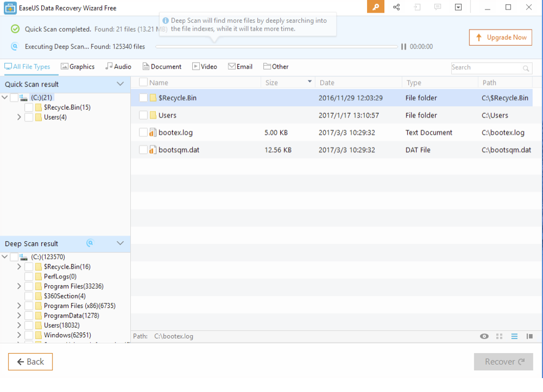This screenshot has width=543, height=392.
Task: Click the info icon in the tooltip
Action: [165, 21]
